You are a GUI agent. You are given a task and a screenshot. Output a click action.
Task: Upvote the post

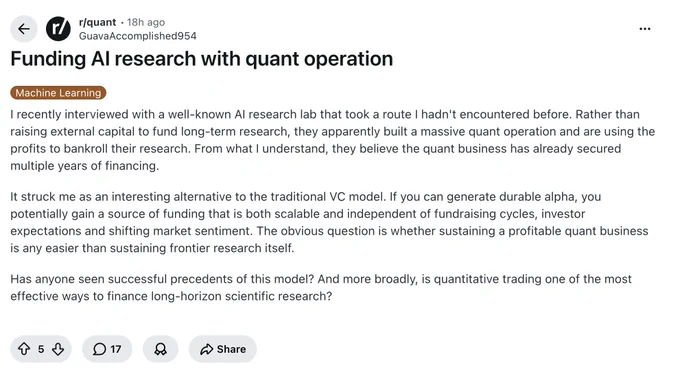24,349
